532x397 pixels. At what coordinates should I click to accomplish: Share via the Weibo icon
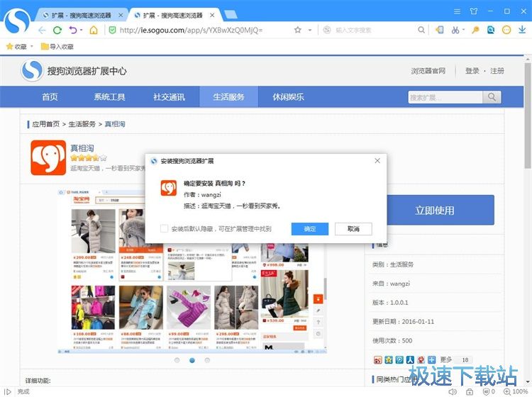[x=377, y=359]
